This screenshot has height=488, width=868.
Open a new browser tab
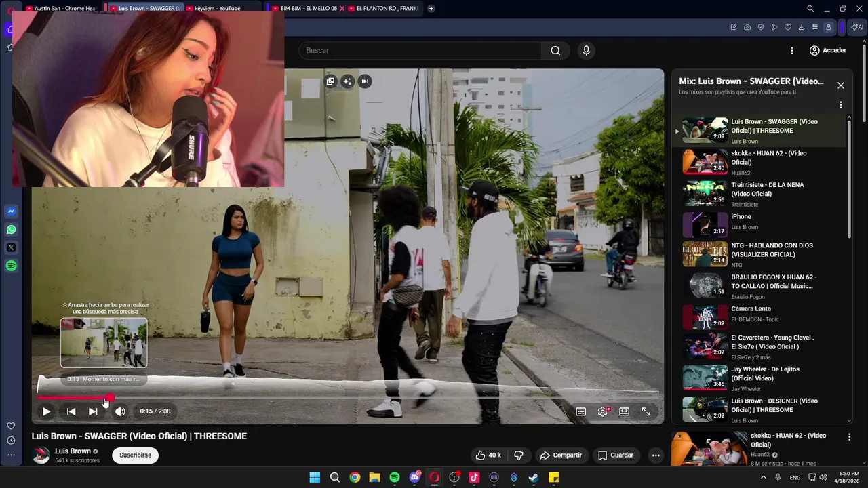coord(431,8)
